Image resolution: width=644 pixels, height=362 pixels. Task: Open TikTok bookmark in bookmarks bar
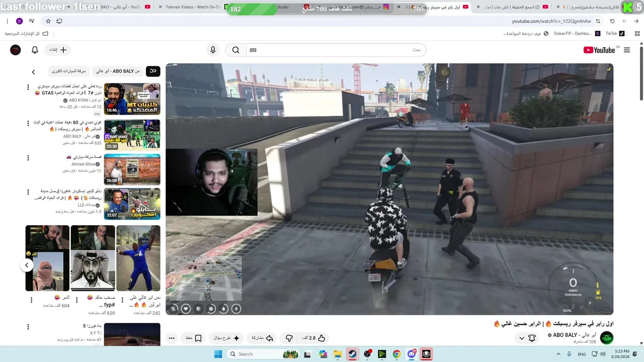615,34
